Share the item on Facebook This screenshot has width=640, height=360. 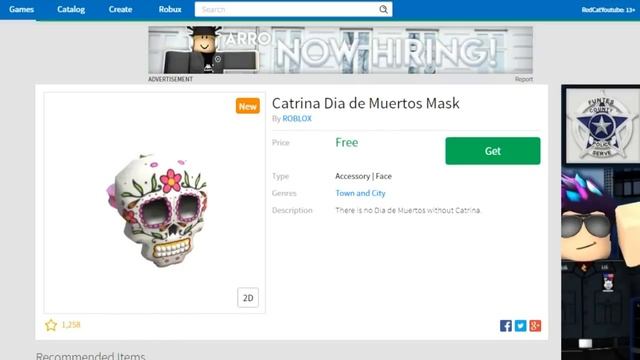tap(506, 326)
